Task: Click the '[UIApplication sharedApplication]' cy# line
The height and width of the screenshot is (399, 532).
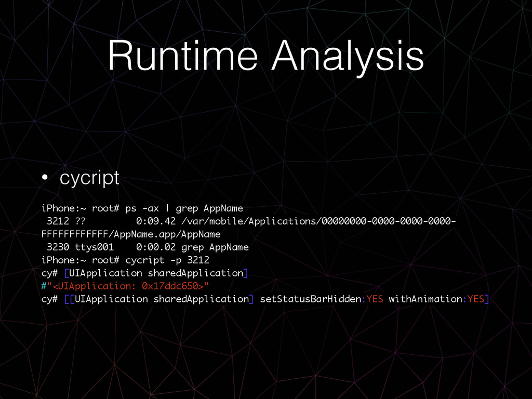Action: click(145, 273)
